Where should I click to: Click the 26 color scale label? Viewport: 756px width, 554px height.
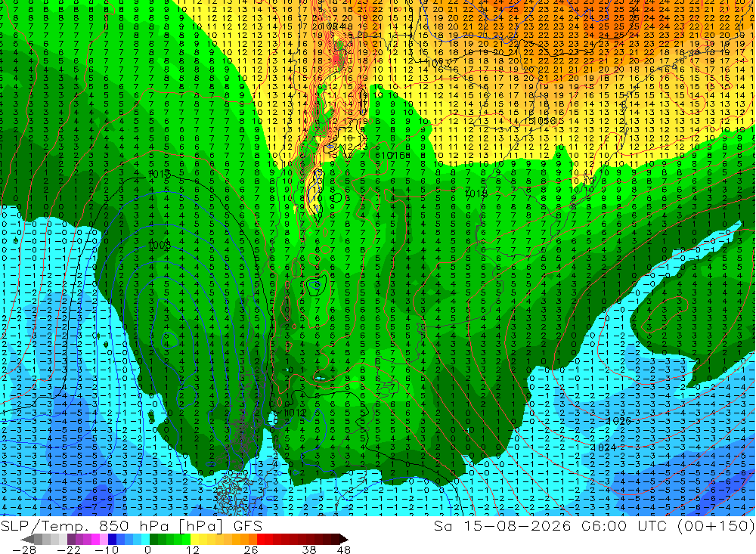(251, 549)
